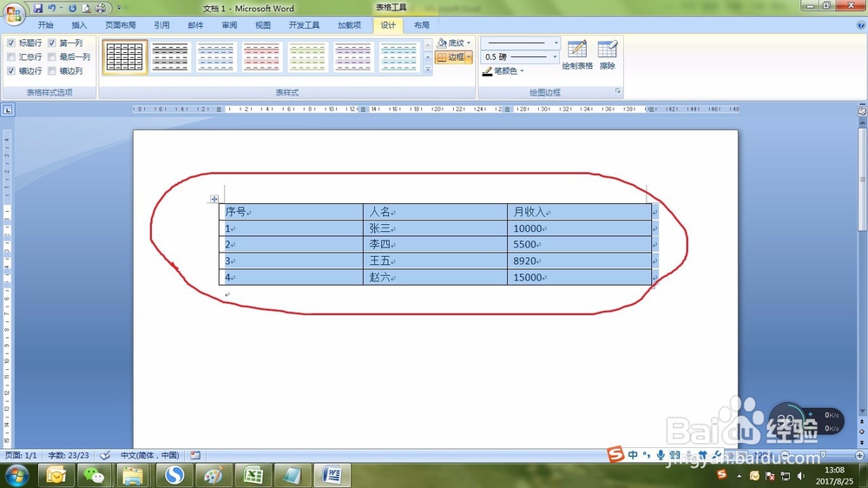
Task: Enable the 最后一列 checkbox
Action: [x=51, y=56]
